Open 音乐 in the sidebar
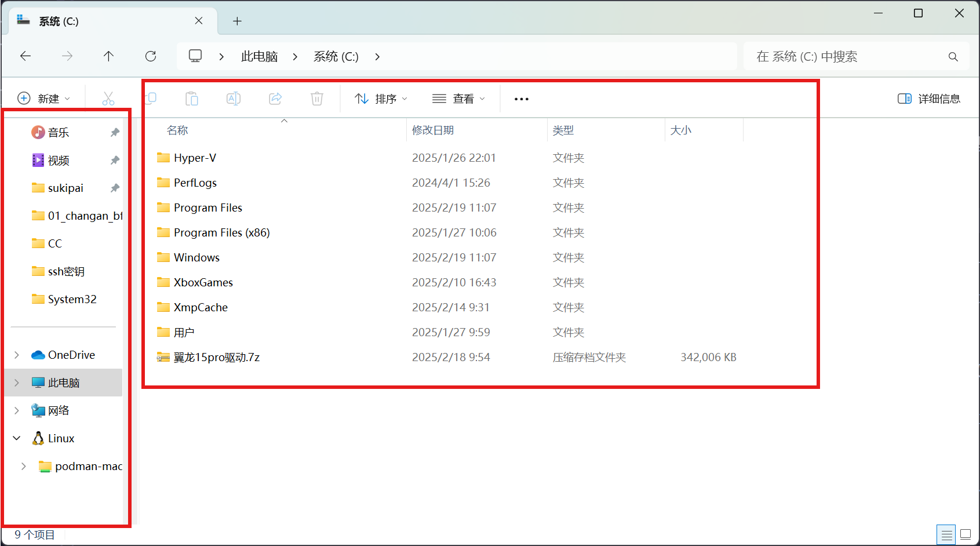980x546 pixels. click(x=59, y=132)
